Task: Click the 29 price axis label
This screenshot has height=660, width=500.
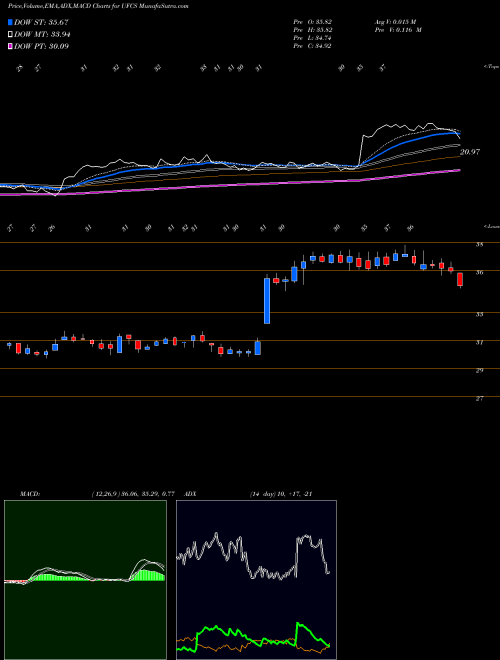Action: click(479, 370)
